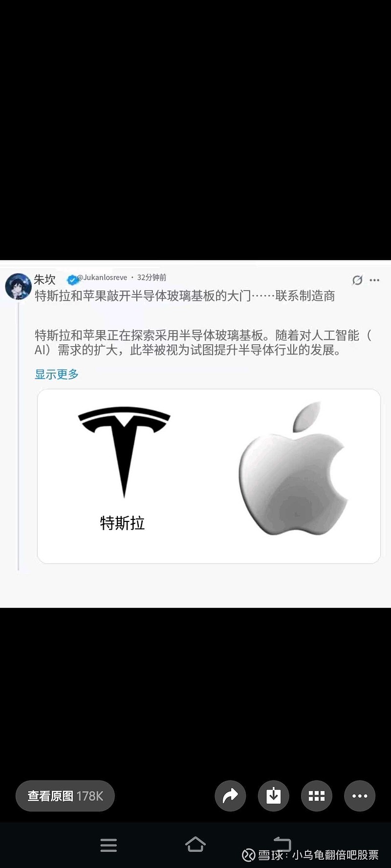Open the 朱坎 profile avatar
This screenshot has width=391, height=868.
(x=18, y=286)
